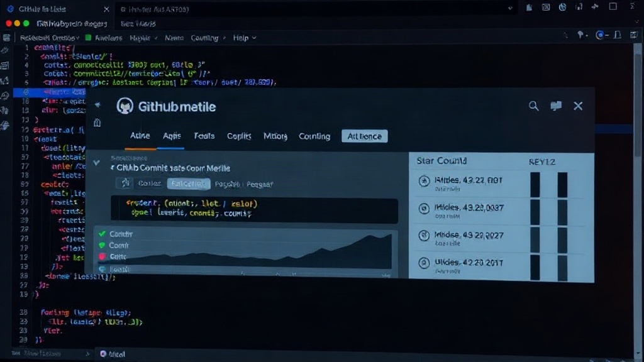The width and height of the screenshot is (644, 362).
Task: Click the star icon button before Coulee
Action: tap(125, 183)
